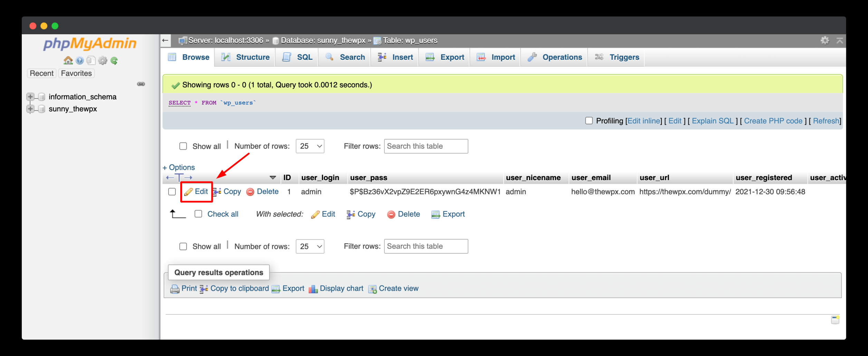Open the Export tab

[445, 57]
